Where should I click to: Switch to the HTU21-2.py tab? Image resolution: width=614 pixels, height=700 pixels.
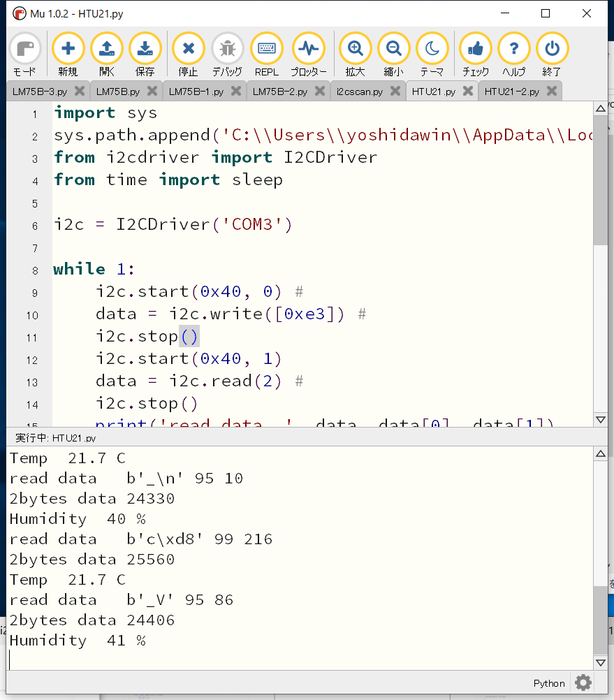[x=512, y=92]
